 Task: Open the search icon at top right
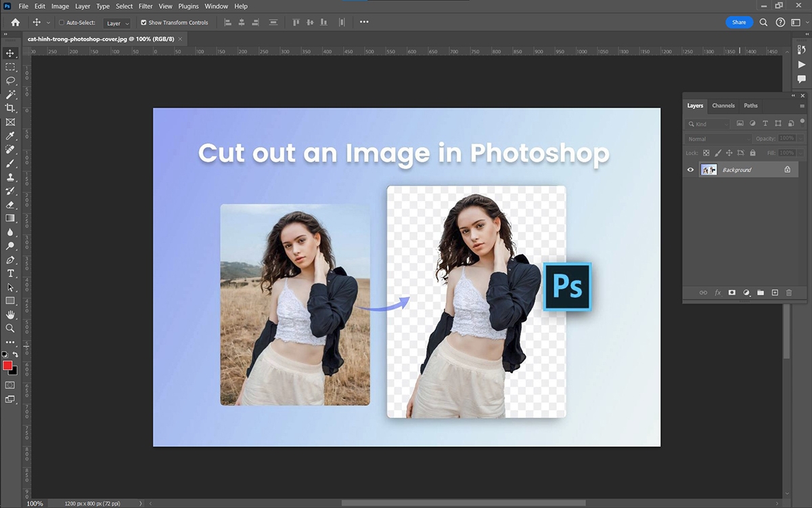(763, 22)
